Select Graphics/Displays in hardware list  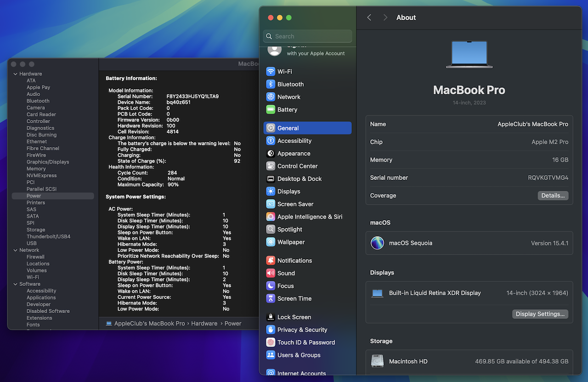click(48, 162)
